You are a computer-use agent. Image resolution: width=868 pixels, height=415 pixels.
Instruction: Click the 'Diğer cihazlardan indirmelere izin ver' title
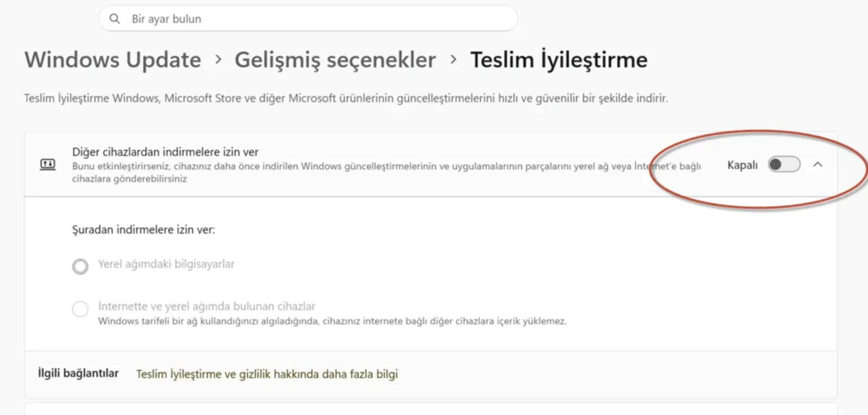[x=165, y=152]
